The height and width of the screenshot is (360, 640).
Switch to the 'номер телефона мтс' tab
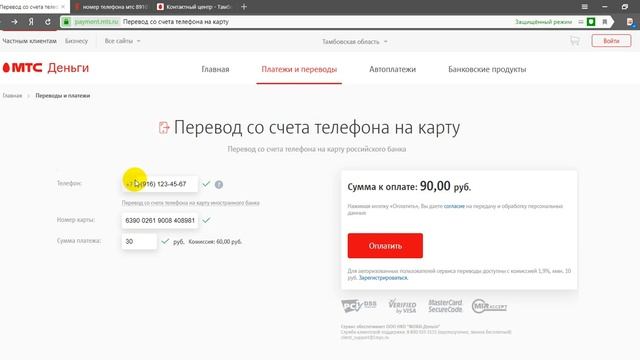coord(112,7)
